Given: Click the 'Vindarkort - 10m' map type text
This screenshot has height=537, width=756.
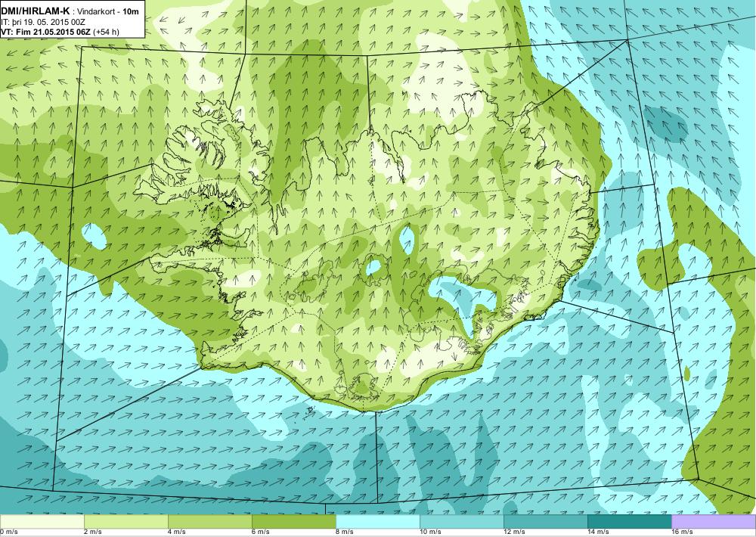Looking at the screenshot, I should point(109,12).
